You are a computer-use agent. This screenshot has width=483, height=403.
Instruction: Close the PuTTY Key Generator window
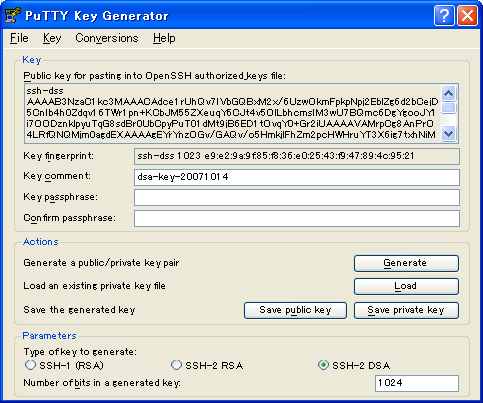tap(467, 15)
